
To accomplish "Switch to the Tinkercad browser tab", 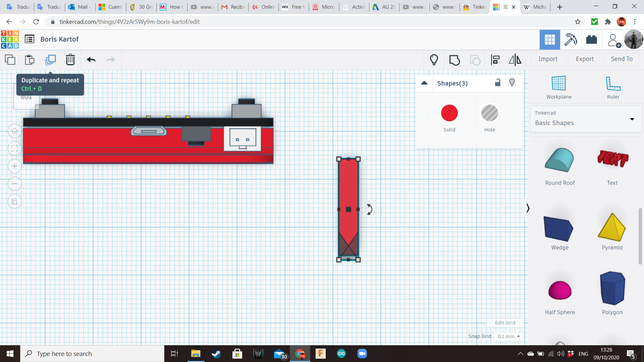I will coord(474,7).
